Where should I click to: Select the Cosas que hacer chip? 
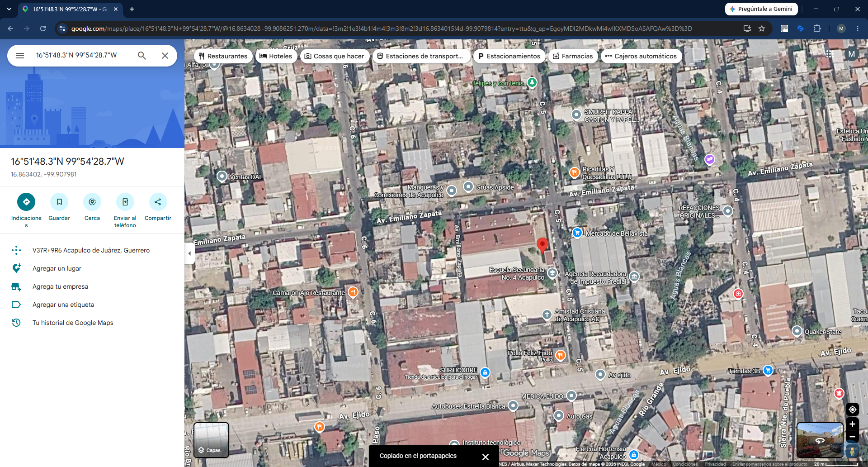[335, 56]
